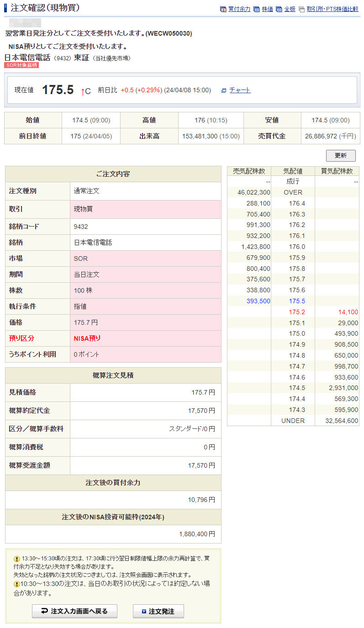Click the icon beside the 買付余力 link
Viewport: 364px width, 628px height.
tap(223, 9)
